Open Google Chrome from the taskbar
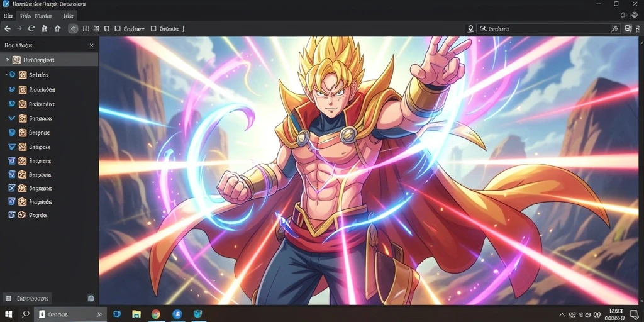Viewport: 644px width, 322px height. click(156, 314)
